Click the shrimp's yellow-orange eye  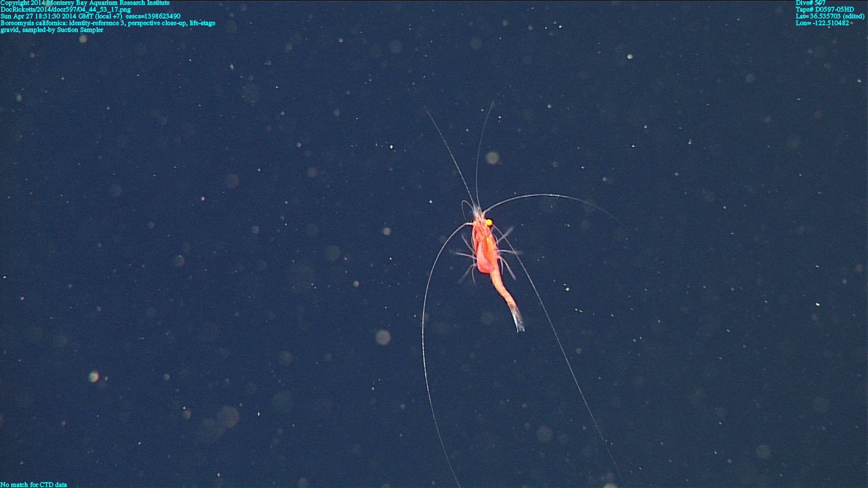[x=489, y=222]
